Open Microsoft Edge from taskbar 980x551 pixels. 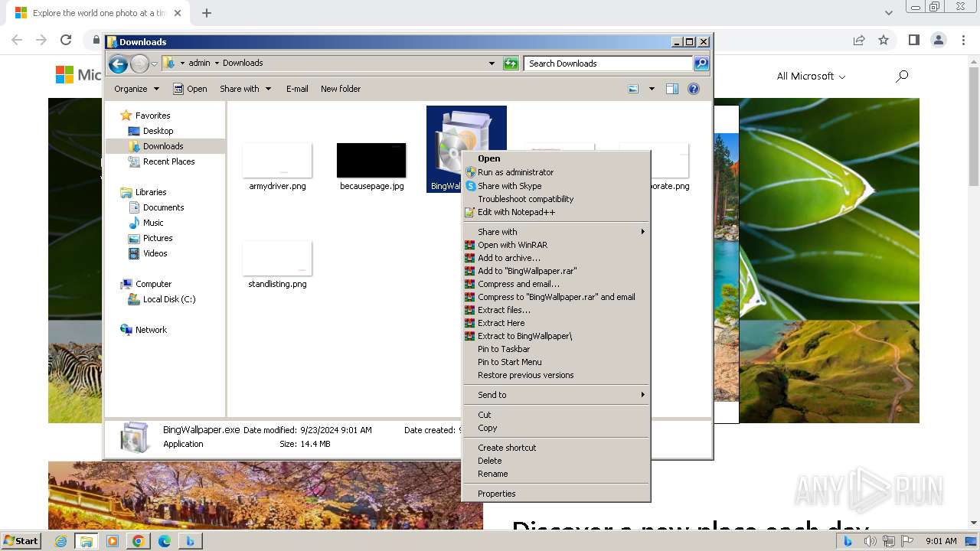coord(164,541)
